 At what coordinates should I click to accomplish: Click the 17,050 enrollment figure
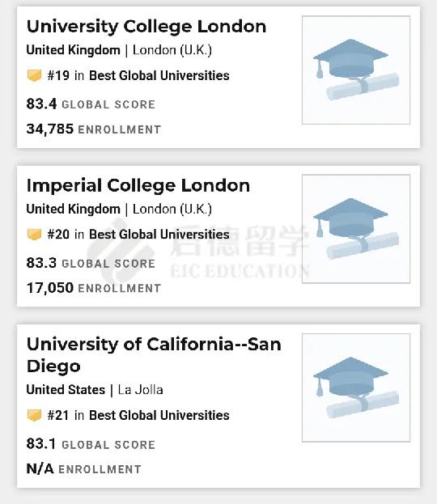[50, 288]
